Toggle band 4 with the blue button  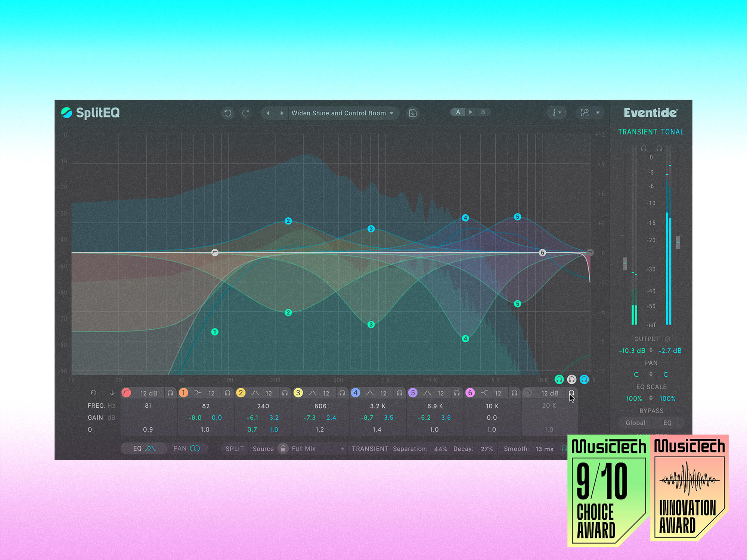tap(356, 393)
